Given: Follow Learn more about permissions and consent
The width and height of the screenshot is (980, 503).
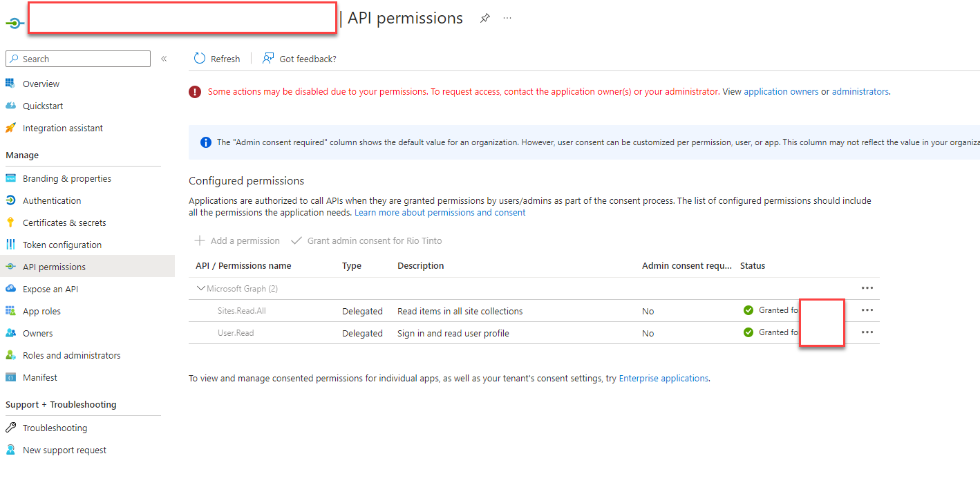Looking at the screenshot, I should pyautogui.click(x=440, y=212).
